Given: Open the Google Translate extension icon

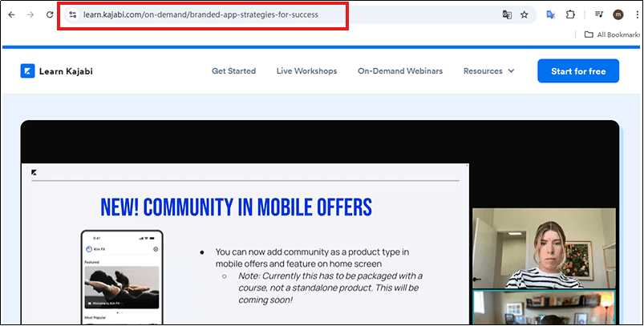Looking at the screenshot, I should click(x=551, y=14).
